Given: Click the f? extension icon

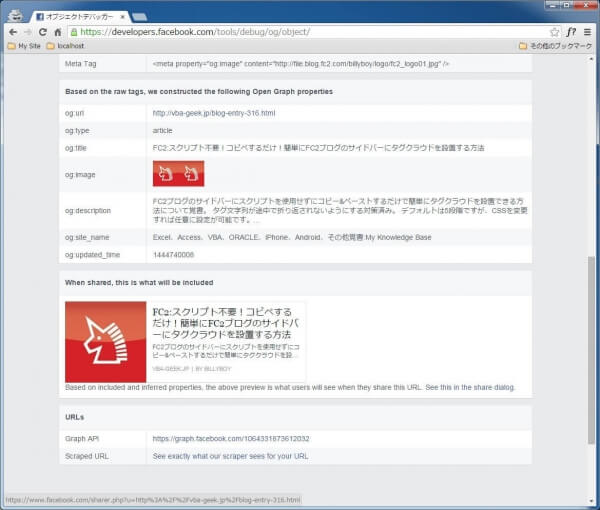Looking at the screenshot, I should 570,32.
